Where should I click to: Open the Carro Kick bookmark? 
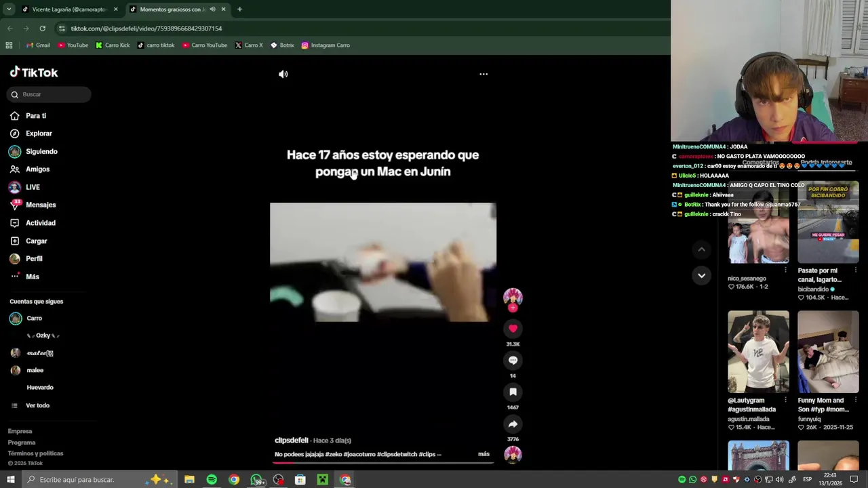(x=112, y=45)
